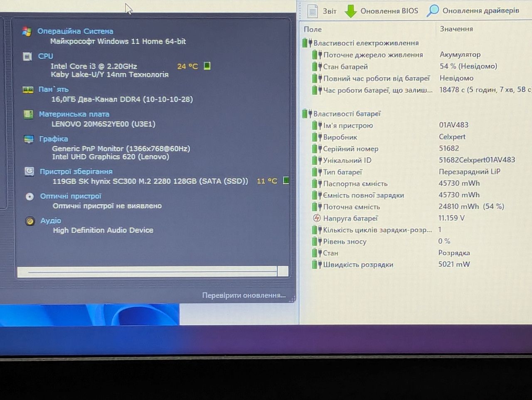Image resolution: width=532 pixels, height=400 pixels.
Task: Click the green SSD temperature indicator icon
Action: point(286,180)
